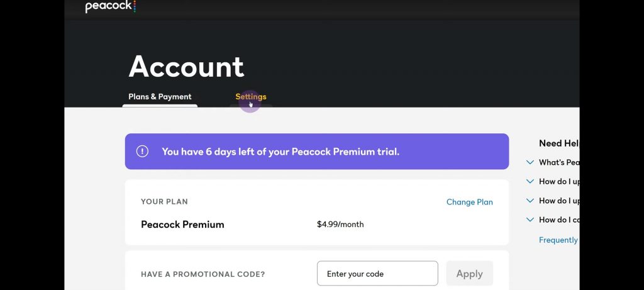Viewport: 644px width, 290px height.
Task: Click the Apply promo code button
Action: [x=469, y=274]
